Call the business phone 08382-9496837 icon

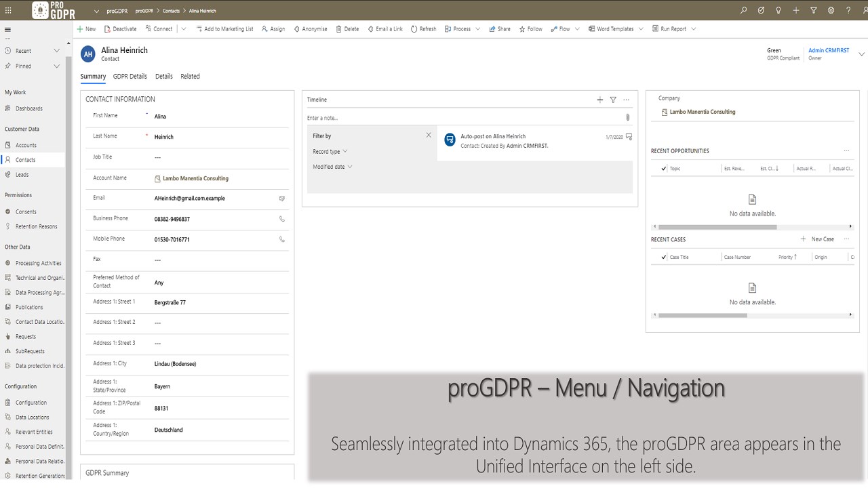(282, 219)
